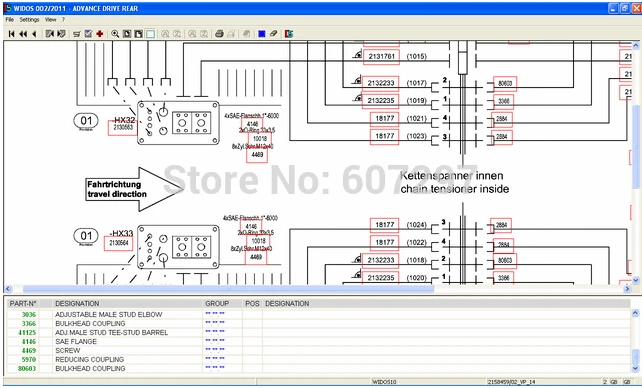This screenshot has height=388, width=642.
Task: Select part number 4469 in list
Action: pyautogui.click(x=29, y=350)
